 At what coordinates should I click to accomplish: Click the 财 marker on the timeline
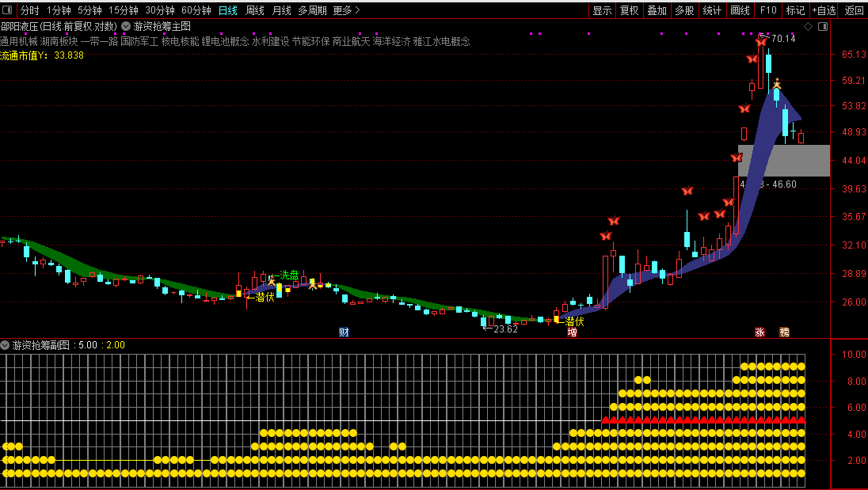[344, 332]
